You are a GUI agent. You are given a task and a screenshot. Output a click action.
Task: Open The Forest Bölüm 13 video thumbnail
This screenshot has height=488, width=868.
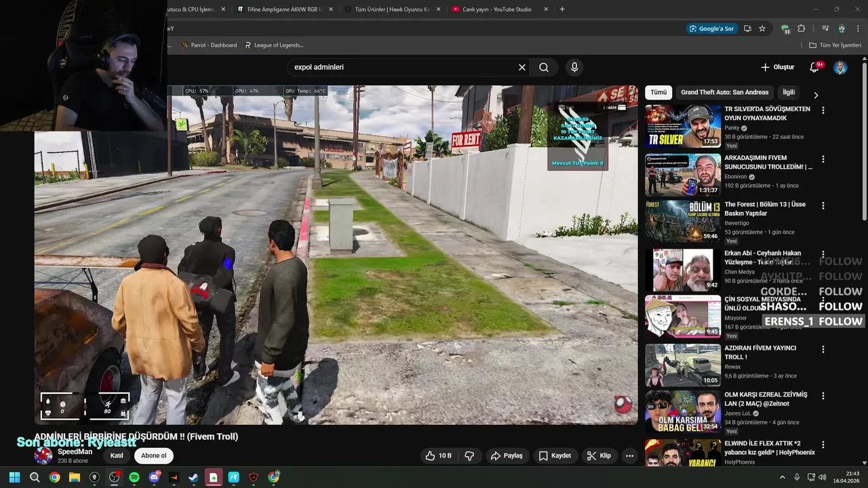(683, 222)
